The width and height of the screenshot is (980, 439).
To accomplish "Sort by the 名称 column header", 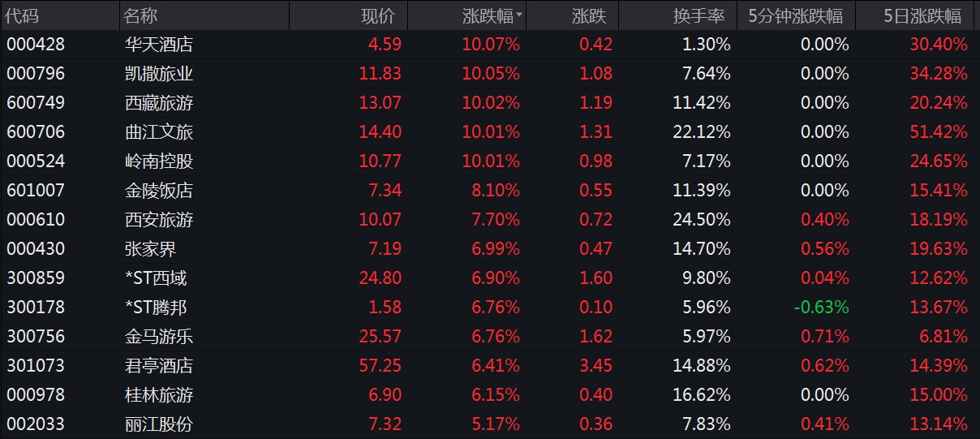I will point(140,15).
